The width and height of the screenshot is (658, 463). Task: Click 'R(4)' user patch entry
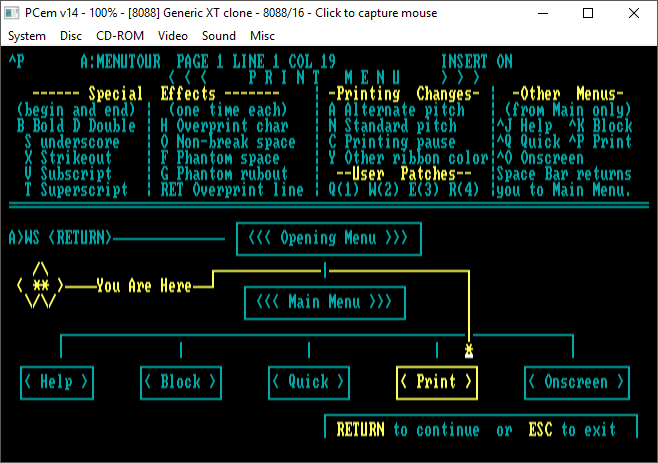click(464, 190)
